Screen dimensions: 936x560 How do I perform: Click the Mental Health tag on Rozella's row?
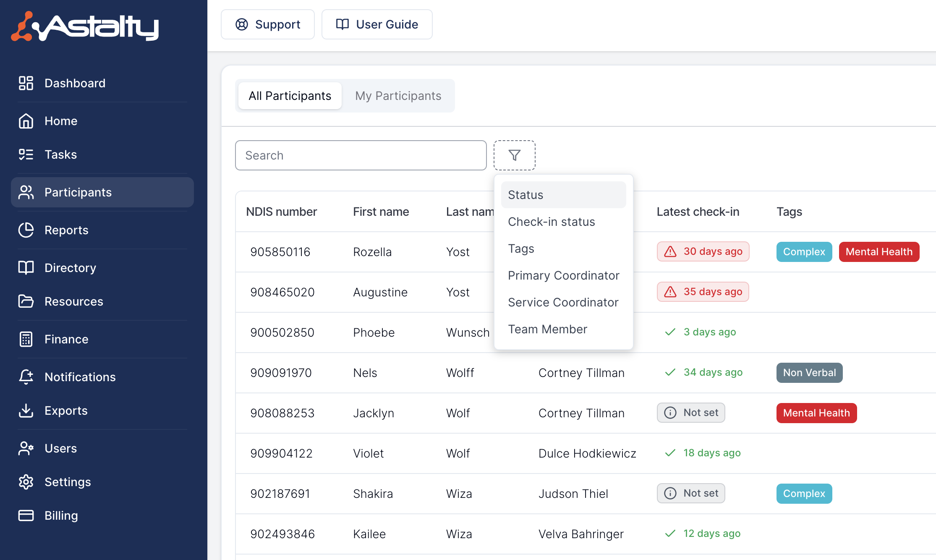[x=879, y=252]
